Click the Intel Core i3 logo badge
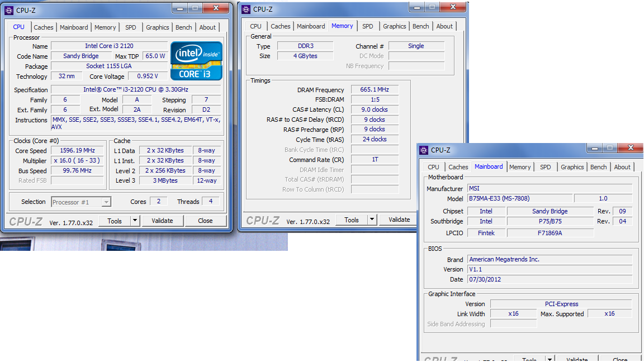 pos(196,61)
